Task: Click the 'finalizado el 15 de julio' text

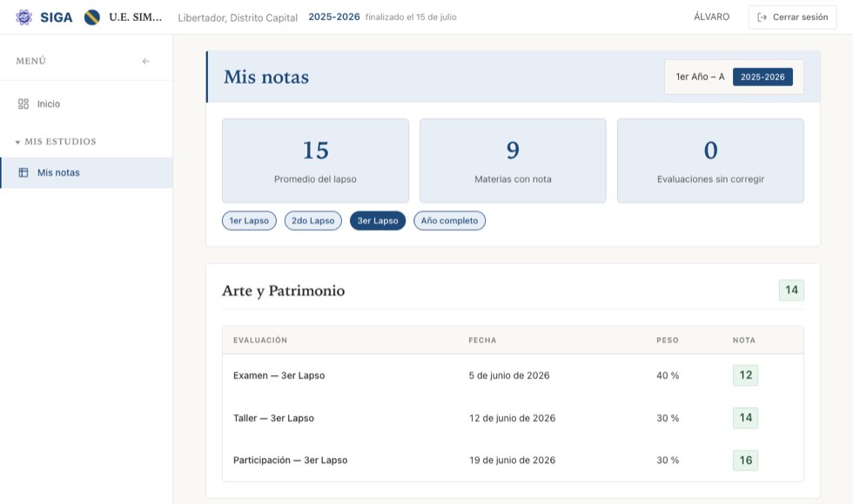Action: point(411,17)
